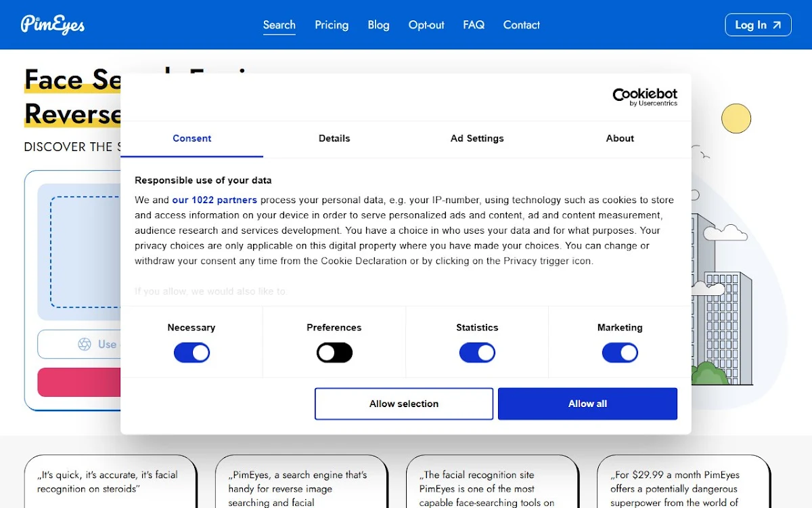The width and height of the screenshot is (812, 508).
Task: Open the Consent tab
Action: pos(192,138)
